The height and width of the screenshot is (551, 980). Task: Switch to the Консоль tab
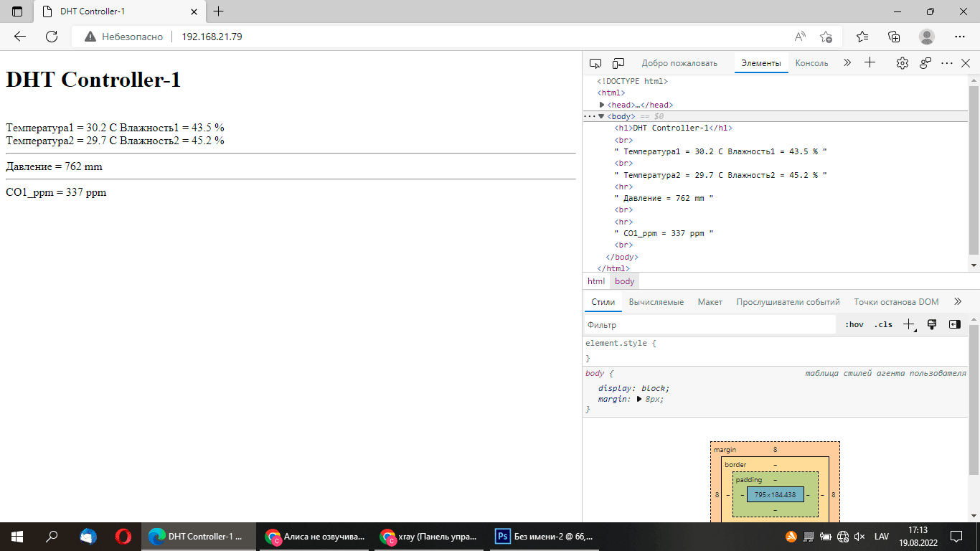811,63
